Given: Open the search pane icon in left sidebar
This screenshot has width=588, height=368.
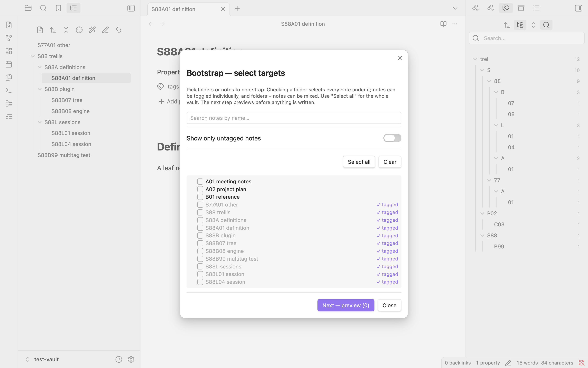Looking at the screenshot, I should pyautogui.click(x=43, y=8).
